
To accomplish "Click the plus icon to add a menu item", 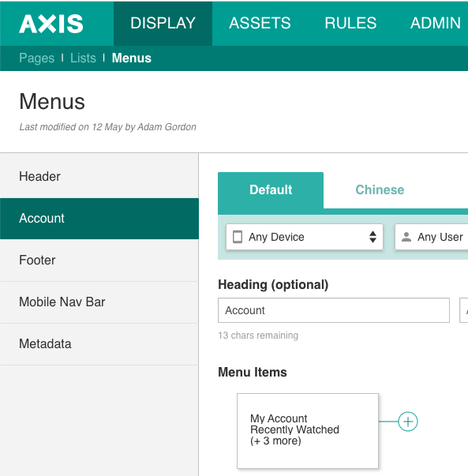I will point(407,422).
